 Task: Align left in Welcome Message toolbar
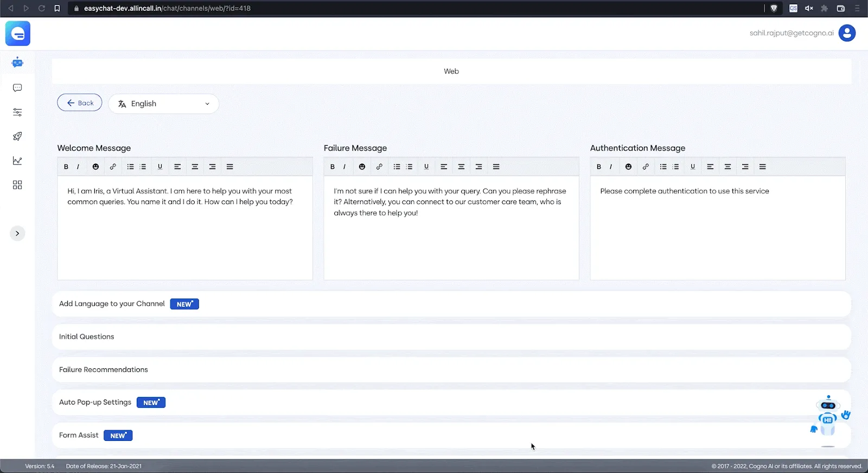177,167
